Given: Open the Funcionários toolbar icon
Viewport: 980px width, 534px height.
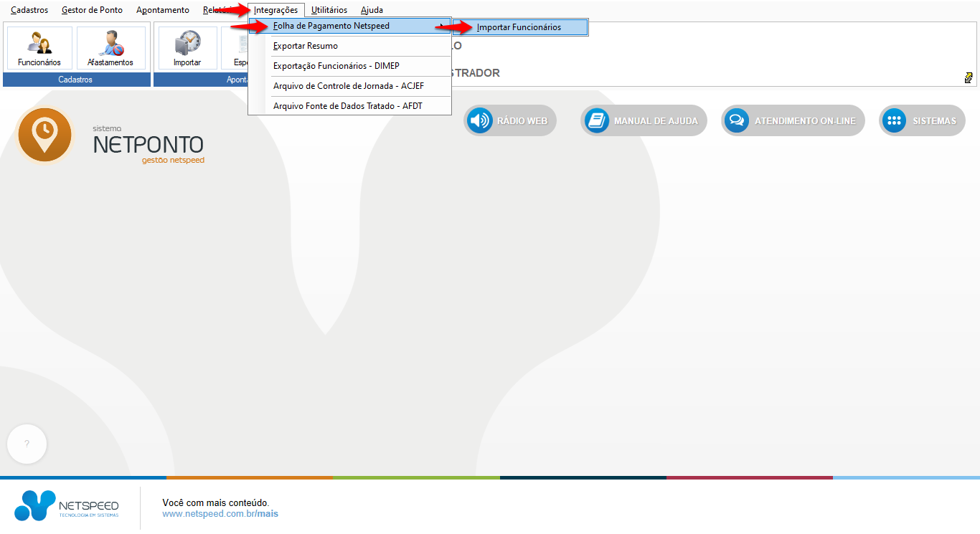Looking at the screenshot, I should [39, 48].
